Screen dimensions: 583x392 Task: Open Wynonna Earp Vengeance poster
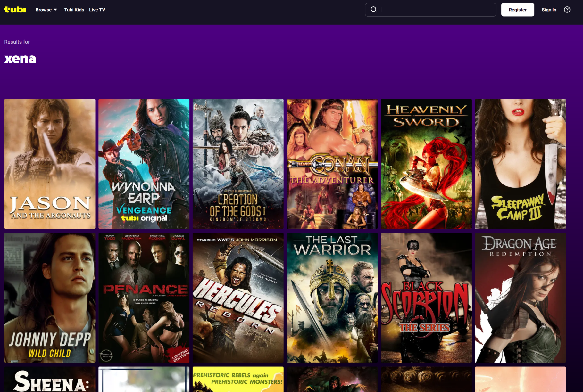pos(144,164)
